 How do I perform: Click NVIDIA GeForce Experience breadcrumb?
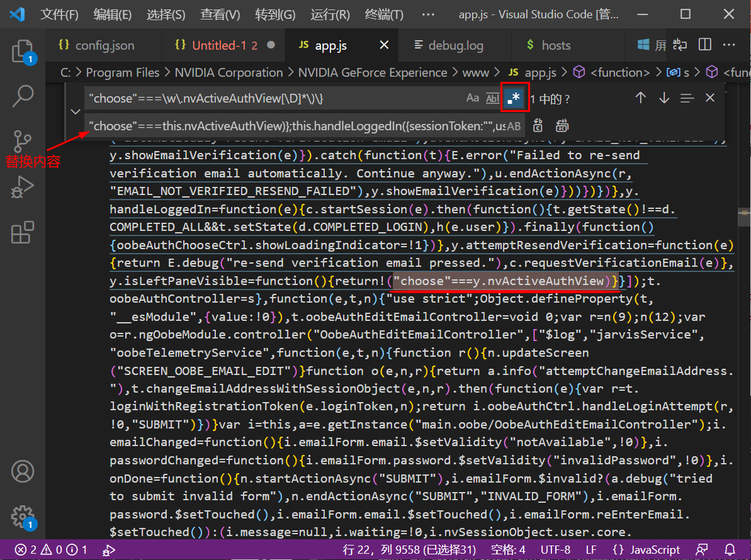tap(373, 72)
